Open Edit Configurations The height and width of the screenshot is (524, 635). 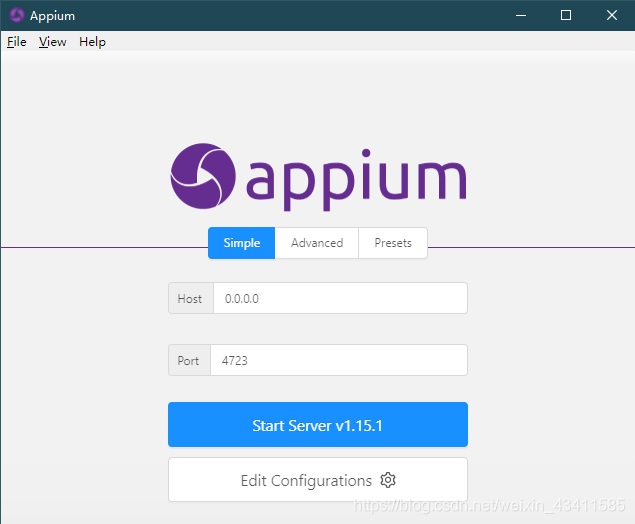click(x=318, y=480)
